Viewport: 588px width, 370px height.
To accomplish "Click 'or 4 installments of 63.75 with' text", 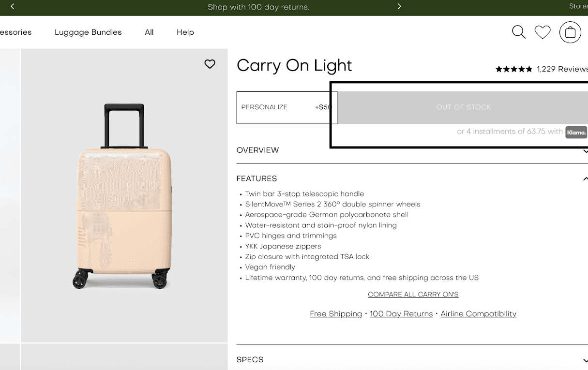I will [510, 132].
